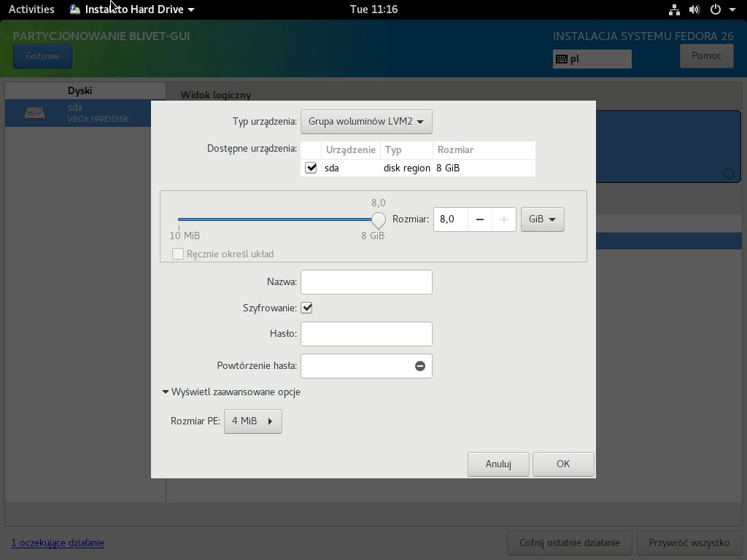Click the Urządzenie column header

coord(351,150)
